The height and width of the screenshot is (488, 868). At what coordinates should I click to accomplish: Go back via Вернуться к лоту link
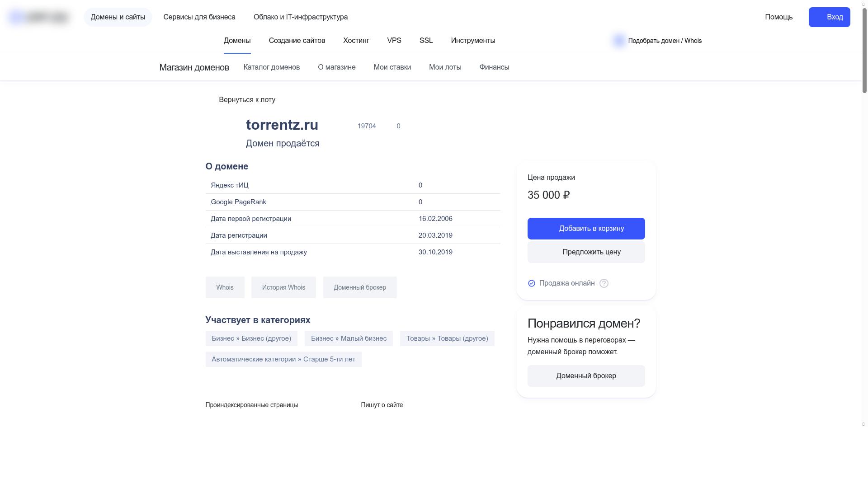247,99
